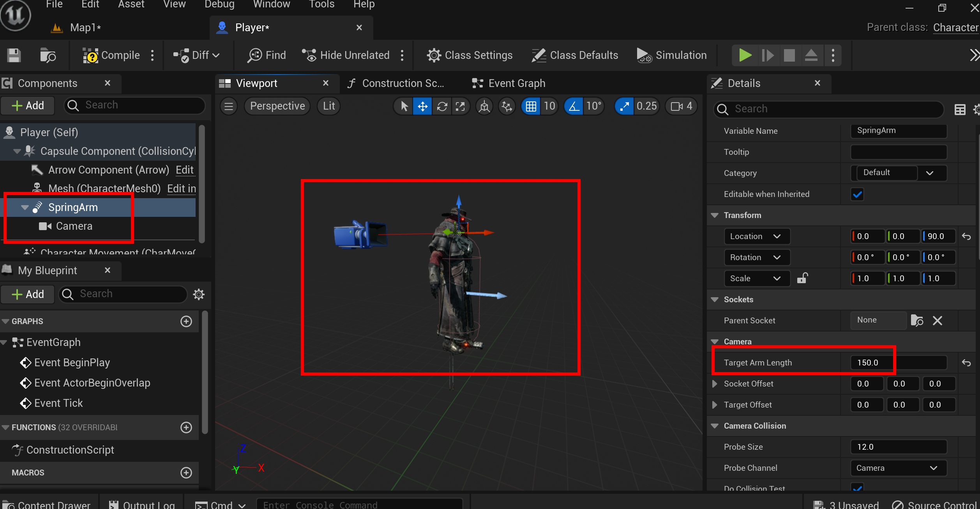Viewport: 980px width, 509px height.
Task: Click the Location Z value 90.0
Action: tap(938, 236)
